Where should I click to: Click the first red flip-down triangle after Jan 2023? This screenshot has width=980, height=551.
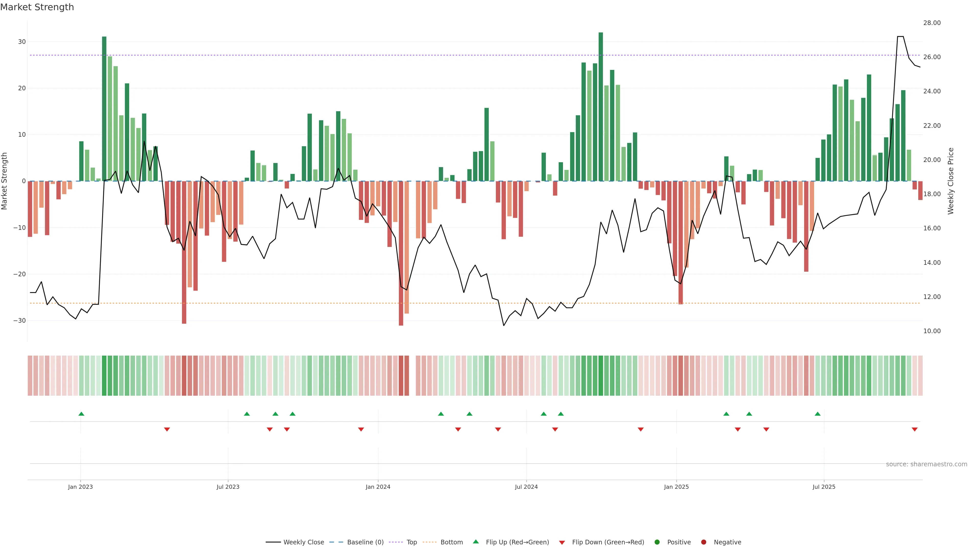pyautogui.click(x=167, y=429)
